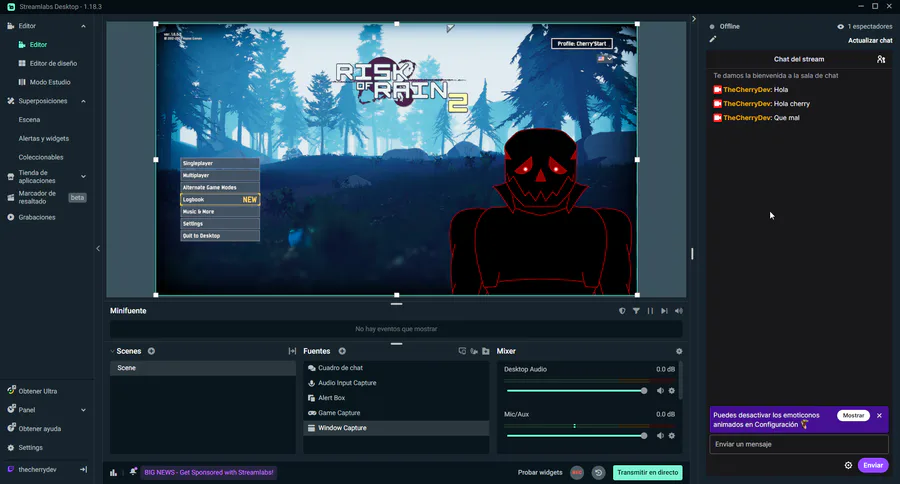Click Actualizar chat
Image resolution: width=900 pixels, height=484 pixels.
point(870,40)
